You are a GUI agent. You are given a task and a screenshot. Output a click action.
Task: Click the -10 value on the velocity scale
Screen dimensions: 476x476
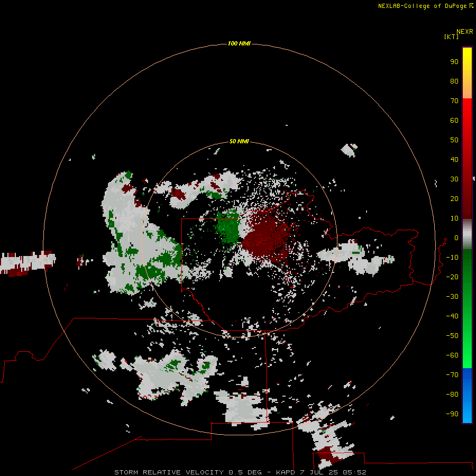452,258
